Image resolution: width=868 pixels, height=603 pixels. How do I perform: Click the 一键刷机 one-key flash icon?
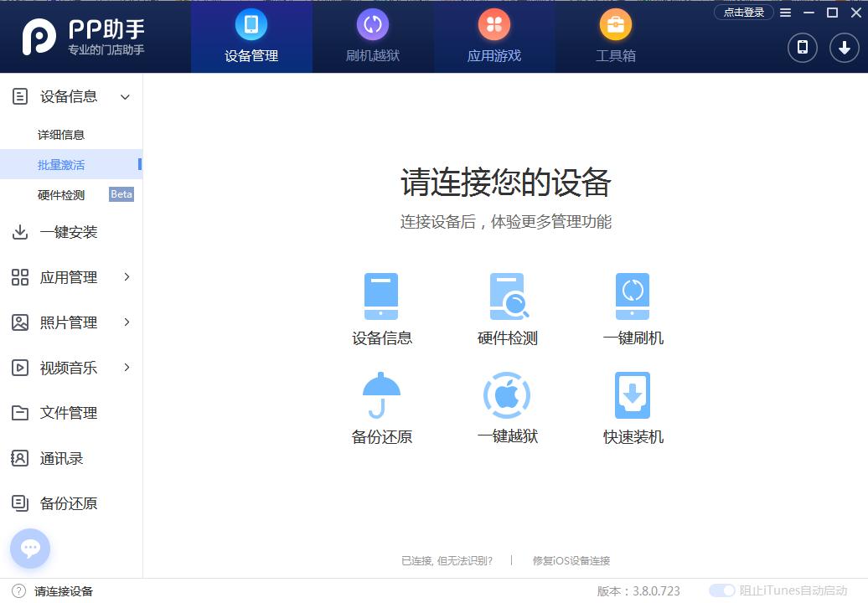tap(633, 296)
